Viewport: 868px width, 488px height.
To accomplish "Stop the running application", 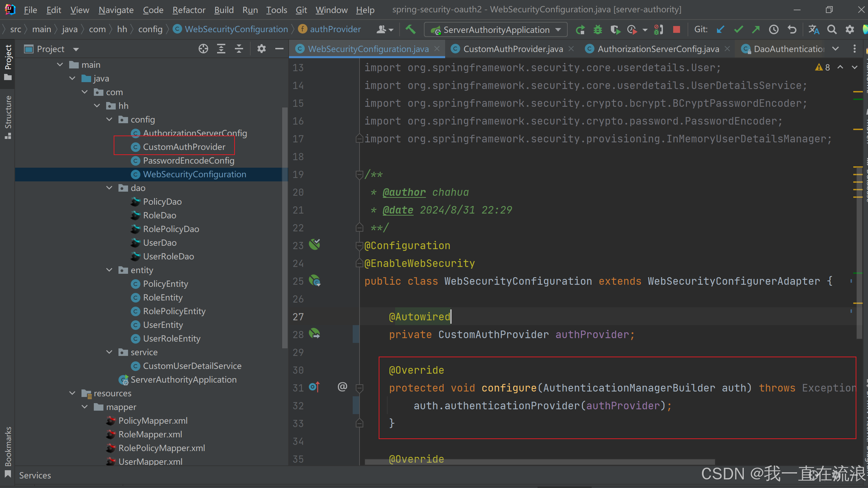I will click(676, 30).
